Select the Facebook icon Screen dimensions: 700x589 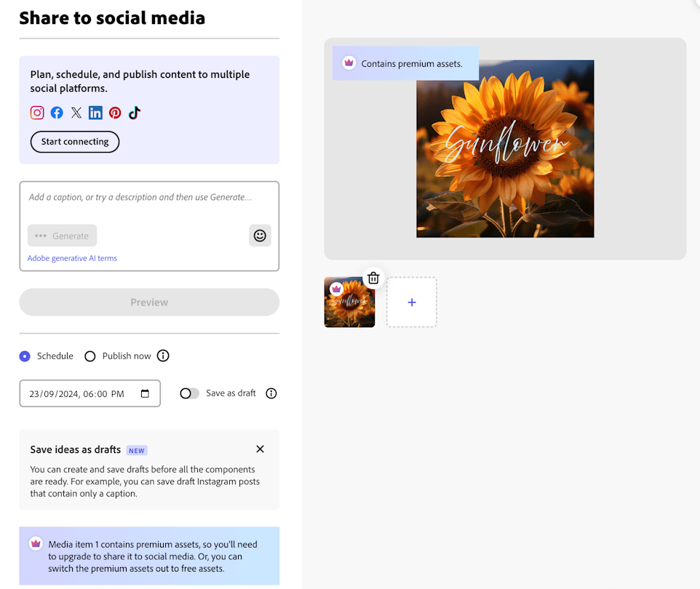click(56, 113)
